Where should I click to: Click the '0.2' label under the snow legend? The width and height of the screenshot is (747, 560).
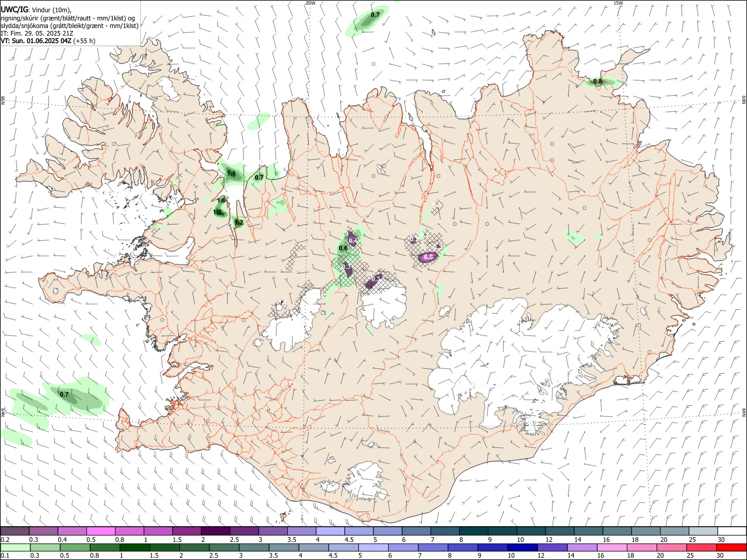point(5,540)
